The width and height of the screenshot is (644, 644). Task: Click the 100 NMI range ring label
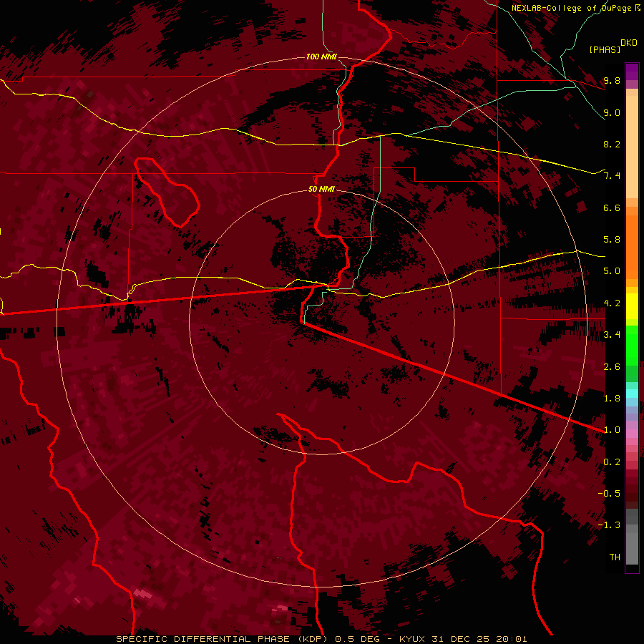pos(321,57)
